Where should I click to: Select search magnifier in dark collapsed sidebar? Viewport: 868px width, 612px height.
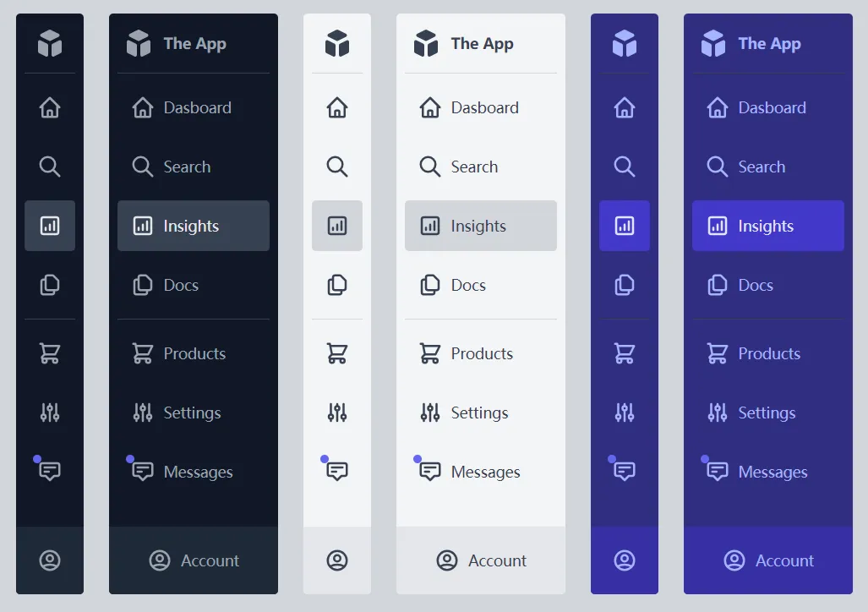(50, 167)
